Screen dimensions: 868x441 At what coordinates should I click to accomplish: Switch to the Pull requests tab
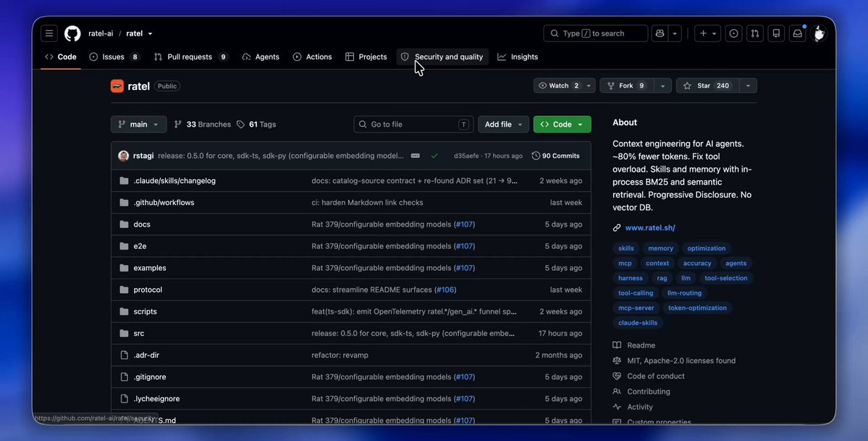pos(191,56)
